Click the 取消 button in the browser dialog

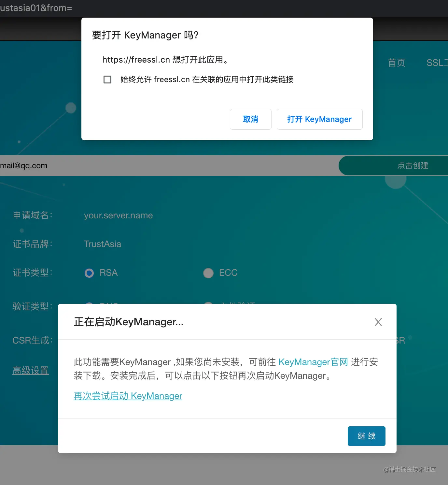coord(251,119)
